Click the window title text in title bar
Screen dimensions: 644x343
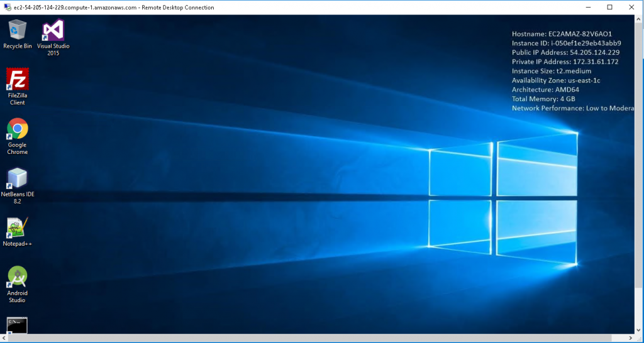pos(114,8)
